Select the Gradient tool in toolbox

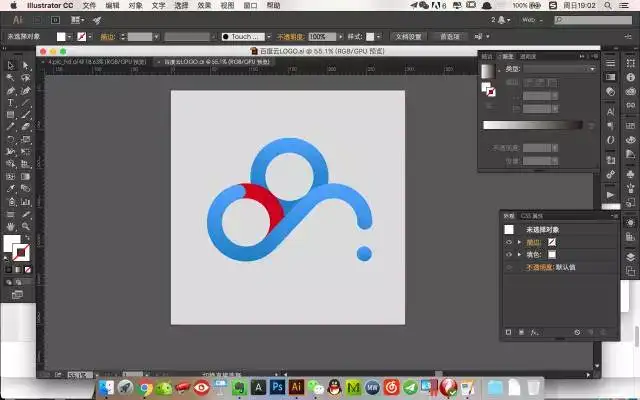click(26, 177)
